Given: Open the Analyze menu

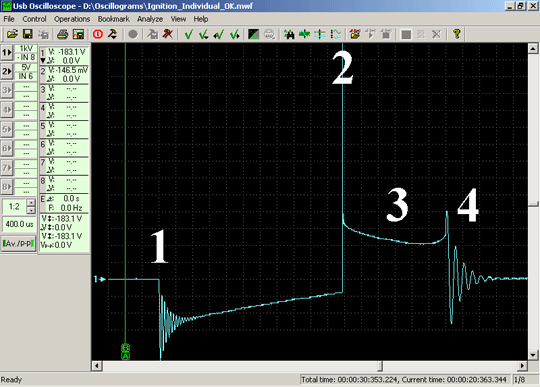Looking at the screenshot, I should [150, 19].
